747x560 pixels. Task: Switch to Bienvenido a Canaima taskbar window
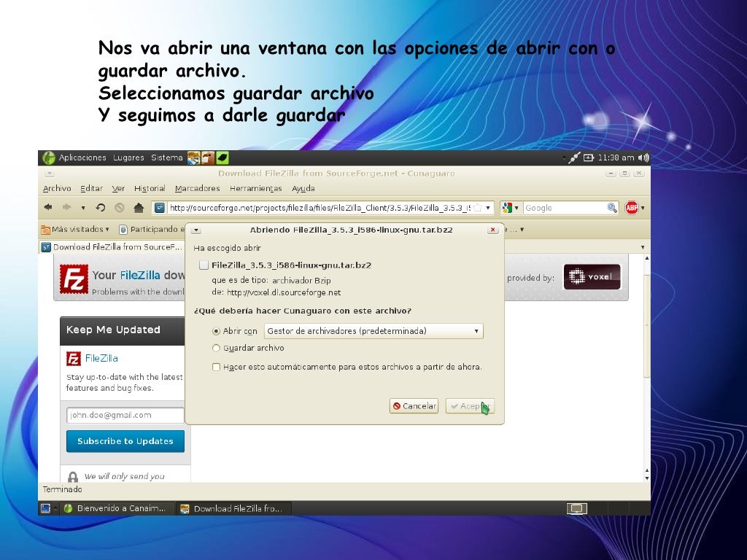(x=116, y=508)
